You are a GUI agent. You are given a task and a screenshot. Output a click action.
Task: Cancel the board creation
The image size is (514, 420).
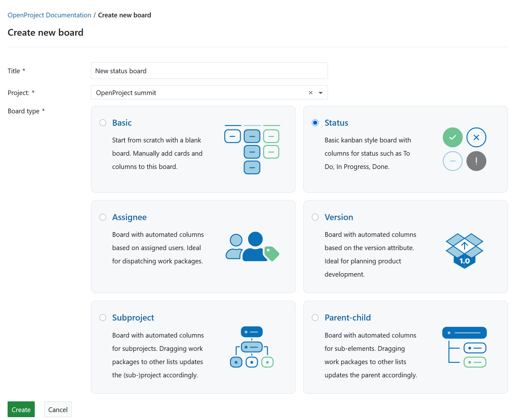58,410
